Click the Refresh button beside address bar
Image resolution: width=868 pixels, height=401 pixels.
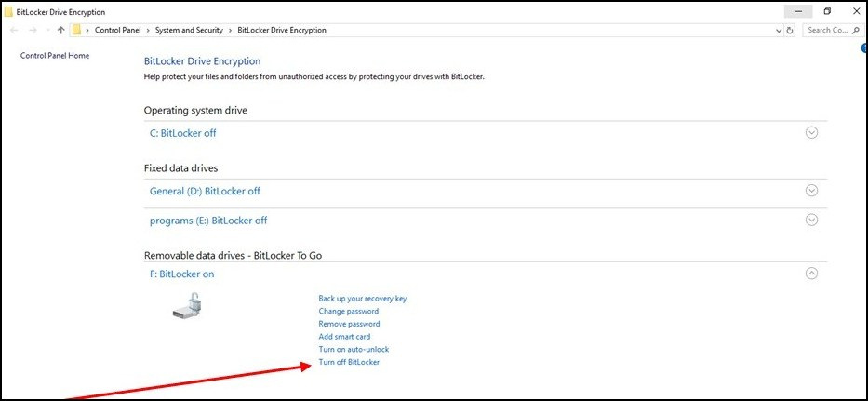(x=790, y=31)
